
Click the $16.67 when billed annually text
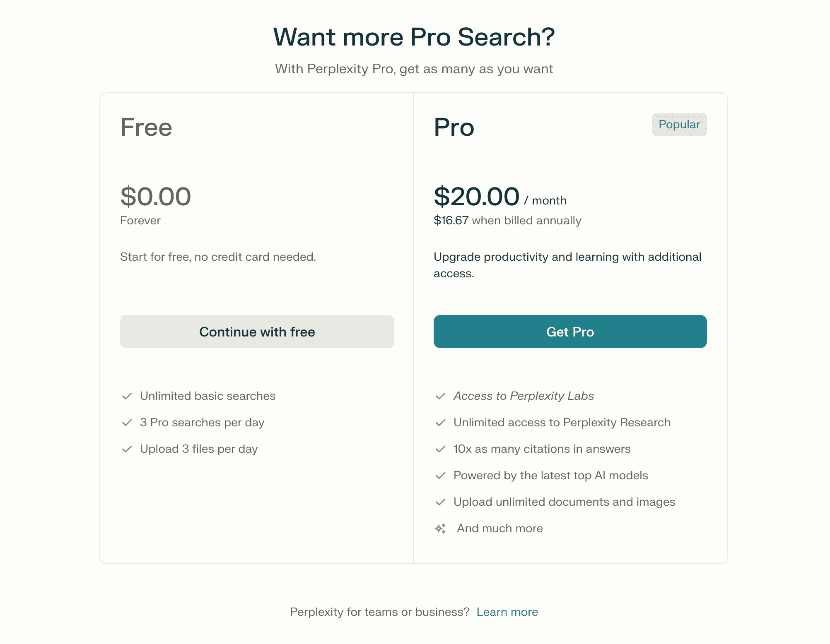point(507,221)
